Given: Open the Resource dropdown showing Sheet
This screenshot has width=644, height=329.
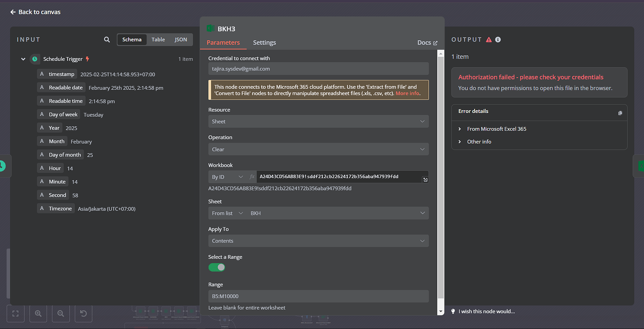Looking at the screenshot, I should tap(318, 122).
